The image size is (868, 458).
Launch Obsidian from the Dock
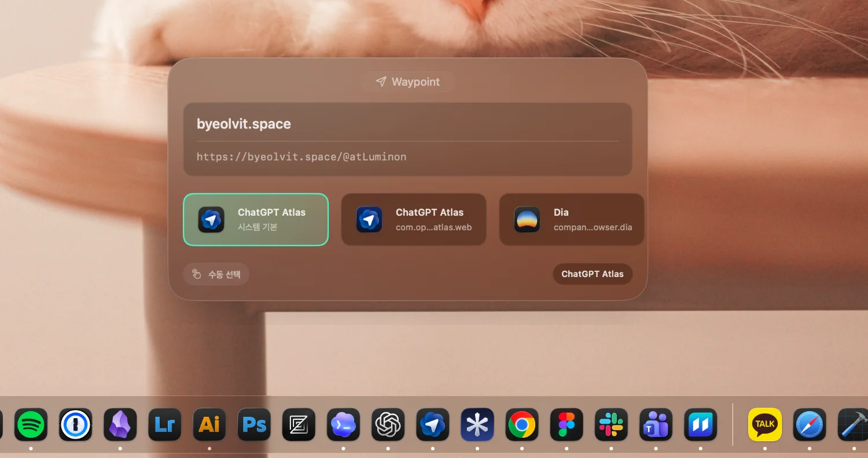[120, 425]
